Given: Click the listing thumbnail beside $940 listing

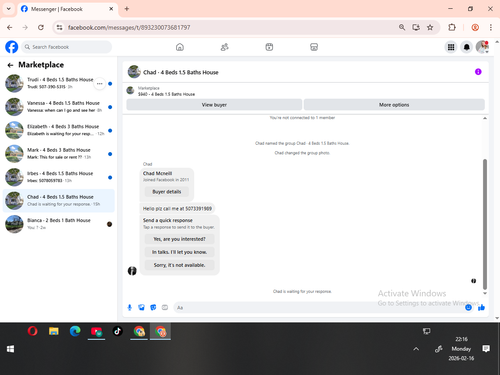Looking at the screenshot, I should [x=130, y=90].
